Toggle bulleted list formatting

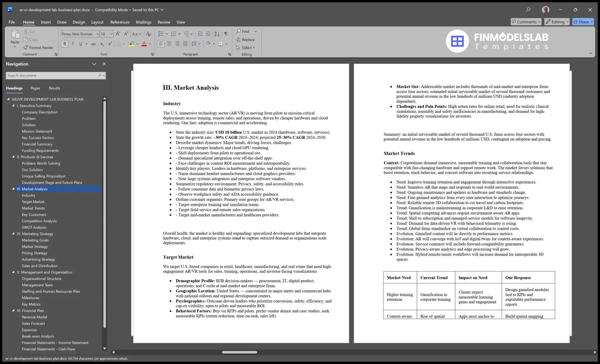(x=161, y=33)
